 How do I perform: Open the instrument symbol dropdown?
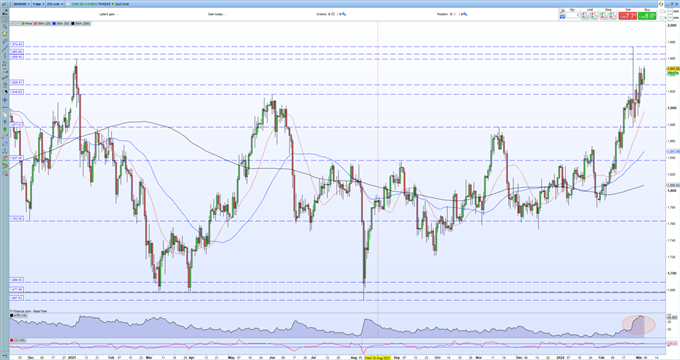21,4
